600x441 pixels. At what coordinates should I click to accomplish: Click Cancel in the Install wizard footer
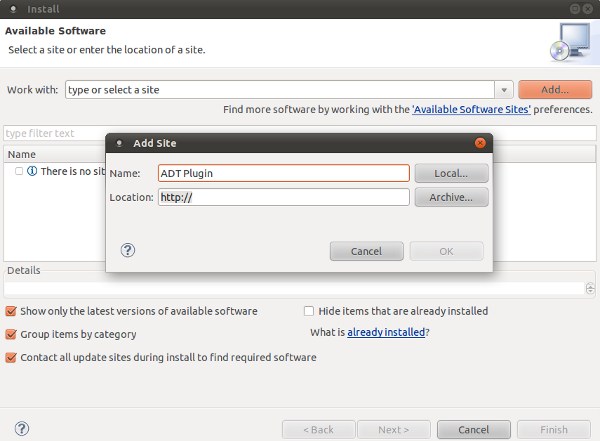[x=473, y=429]
